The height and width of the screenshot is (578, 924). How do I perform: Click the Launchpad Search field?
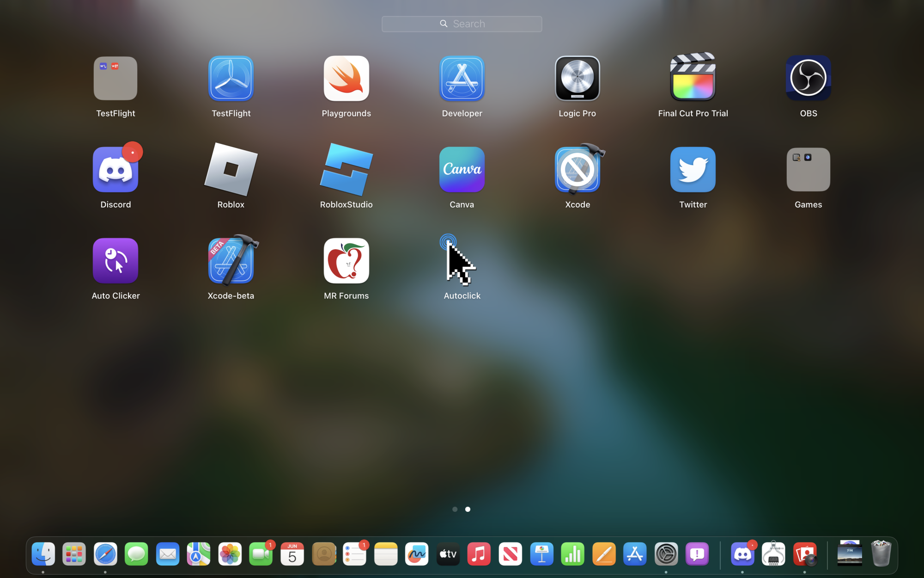click(x=462, y=24)
